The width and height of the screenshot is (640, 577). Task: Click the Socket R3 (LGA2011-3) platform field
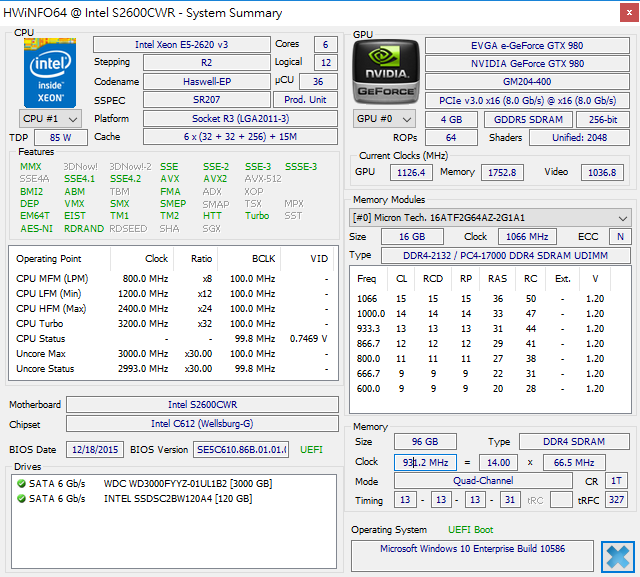pyautogui.click(x=240, y=118)
